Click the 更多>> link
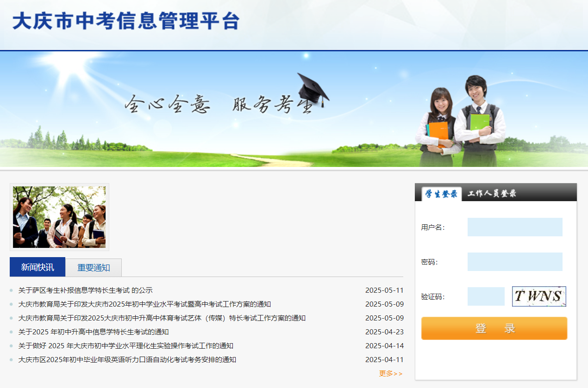Viewport: 588px width, 388px height. tap(391, 374)
